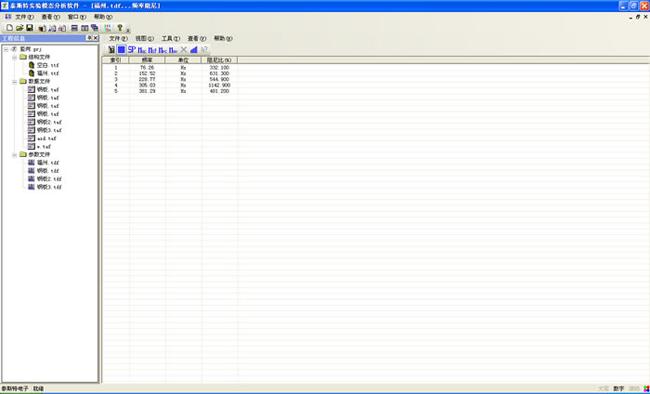The image size is (650, 394).
Task: Close the project info side panel
Action: (95, 38)
